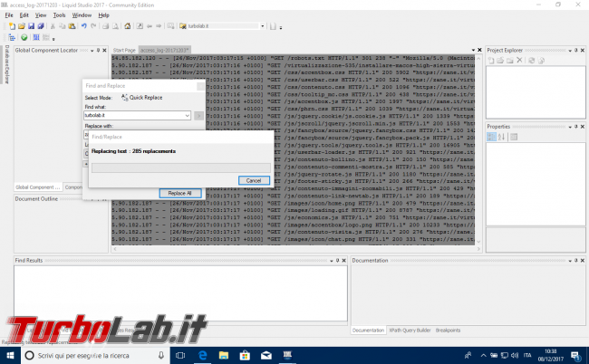Screen dimensions: 589x364
Task: Click the Undo arrow icon
Action: [83, 26]
